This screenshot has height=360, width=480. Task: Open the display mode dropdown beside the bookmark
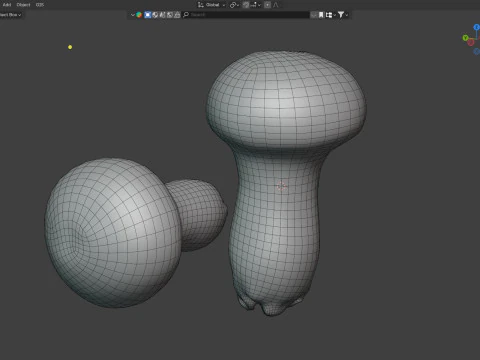tap(330, 15)
